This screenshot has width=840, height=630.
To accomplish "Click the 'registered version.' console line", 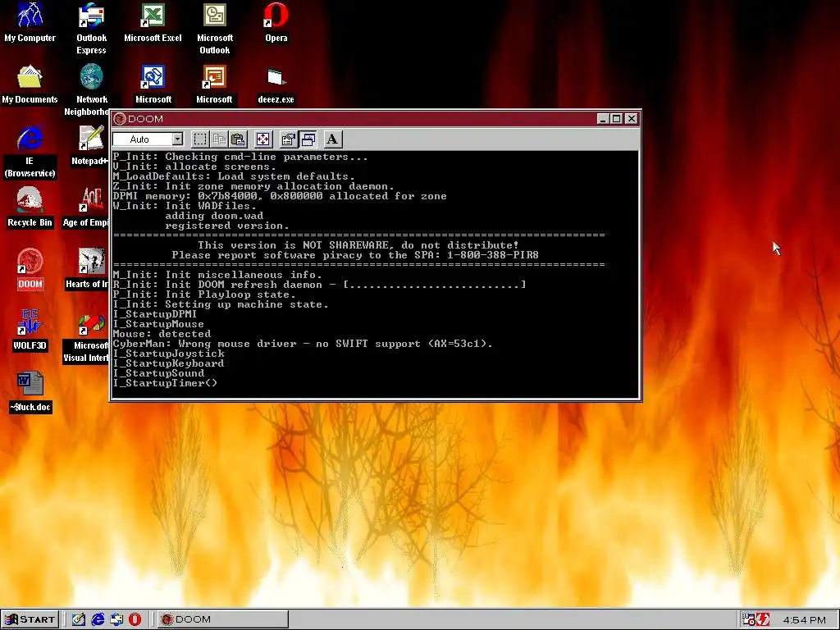I will click(x=226, y=226).
